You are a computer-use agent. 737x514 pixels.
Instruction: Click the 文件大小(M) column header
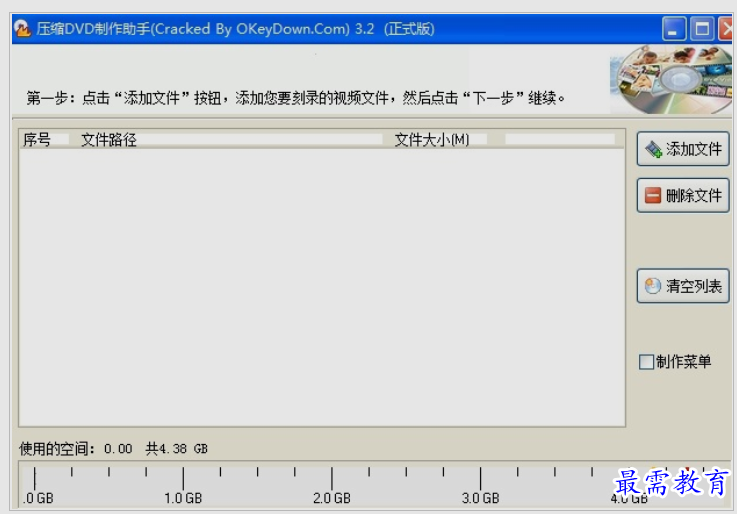(432, 140)
